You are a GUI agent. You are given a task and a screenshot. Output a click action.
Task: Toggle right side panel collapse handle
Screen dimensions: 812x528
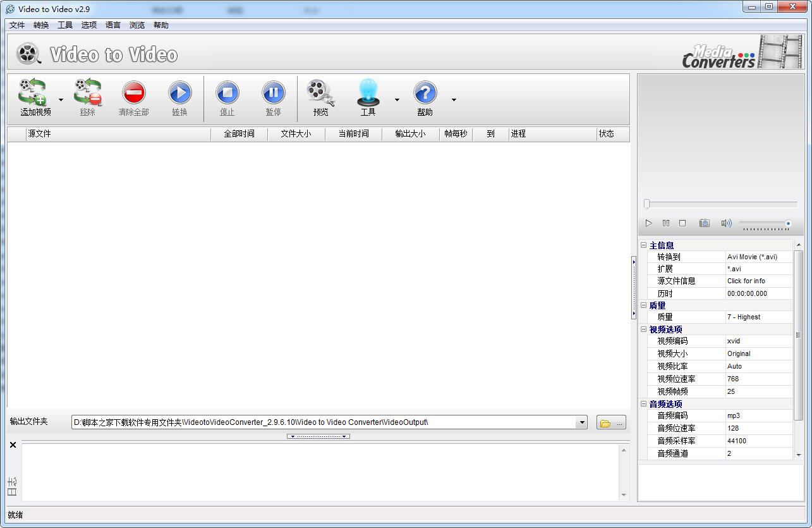633,288
